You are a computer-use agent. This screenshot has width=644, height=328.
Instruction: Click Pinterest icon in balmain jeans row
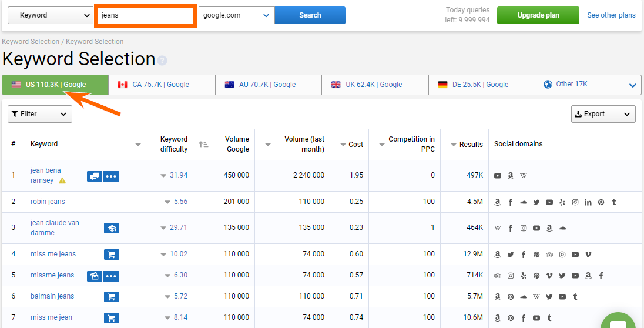511,297
